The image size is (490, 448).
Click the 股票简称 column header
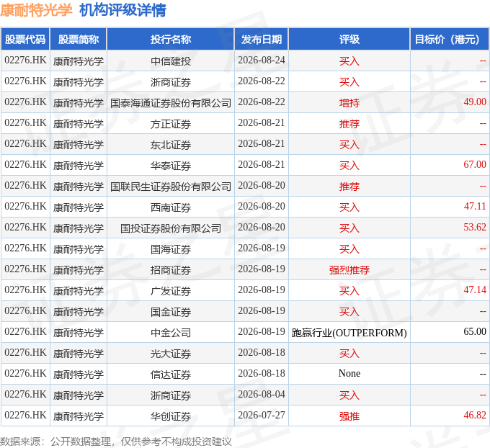click(79, 40)
